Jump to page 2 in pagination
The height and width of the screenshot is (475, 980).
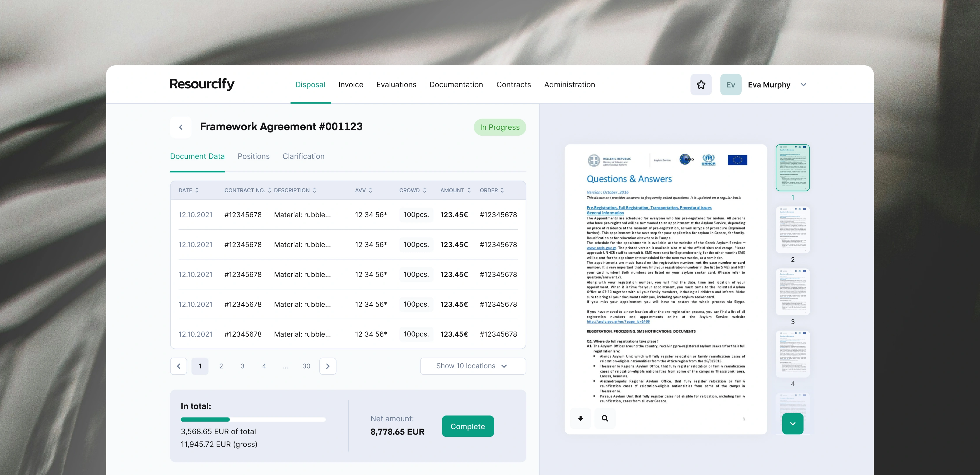221,366
